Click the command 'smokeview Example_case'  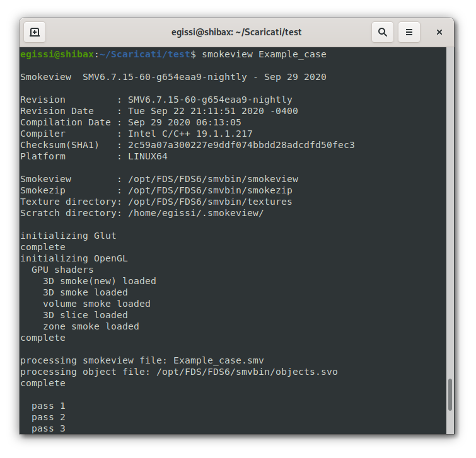(x=264, y=54)
